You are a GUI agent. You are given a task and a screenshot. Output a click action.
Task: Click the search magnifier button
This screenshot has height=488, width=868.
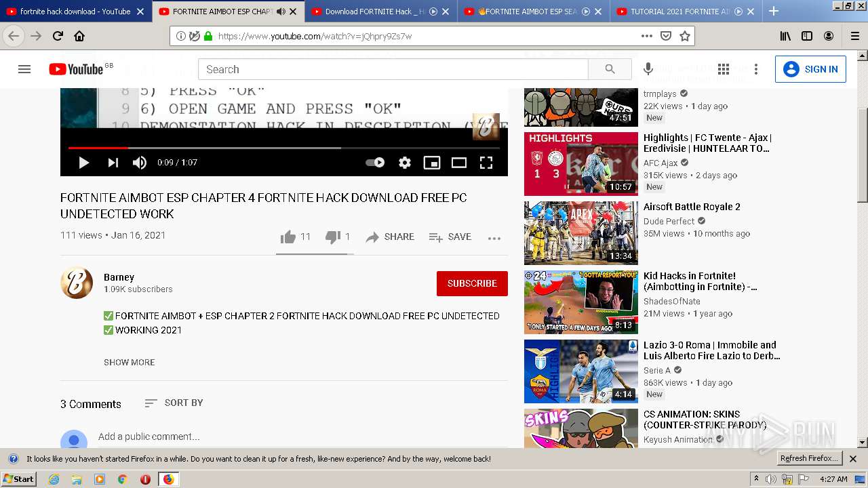click(610, 69)
